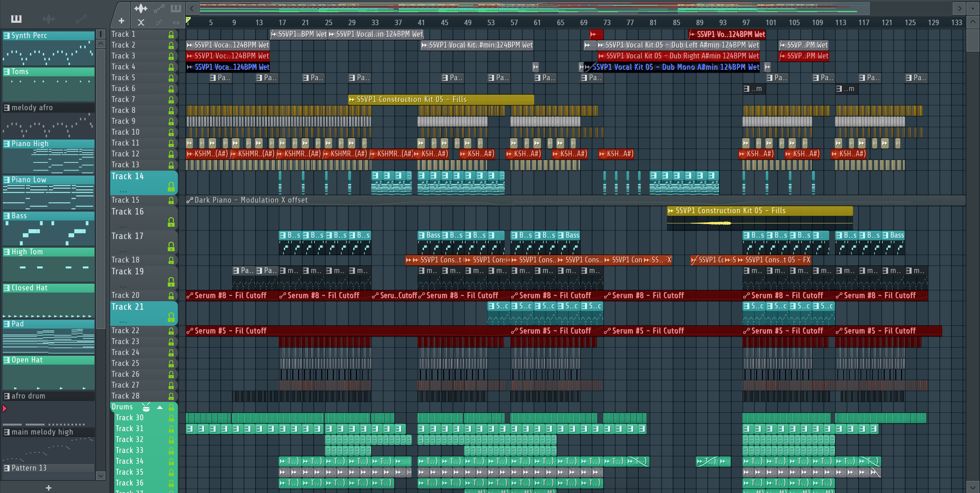Click the pattern icon of afro drum
The height and width of the screenshot is (493, 980).
click(x=6, y=396)
